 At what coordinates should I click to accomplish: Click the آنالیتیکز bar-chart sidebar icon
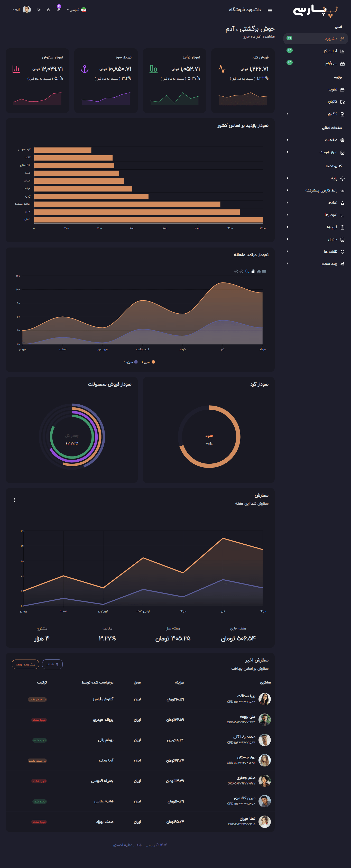[342, 51]
